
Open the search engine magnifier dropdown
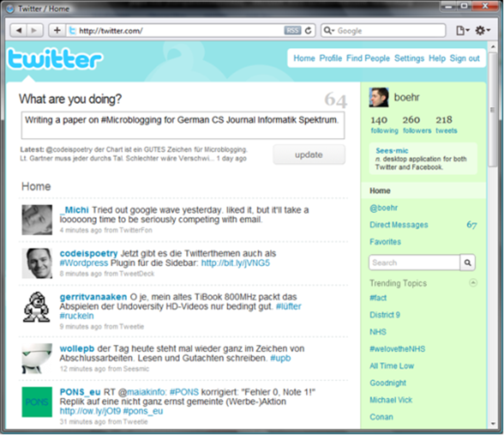point(329,31)
